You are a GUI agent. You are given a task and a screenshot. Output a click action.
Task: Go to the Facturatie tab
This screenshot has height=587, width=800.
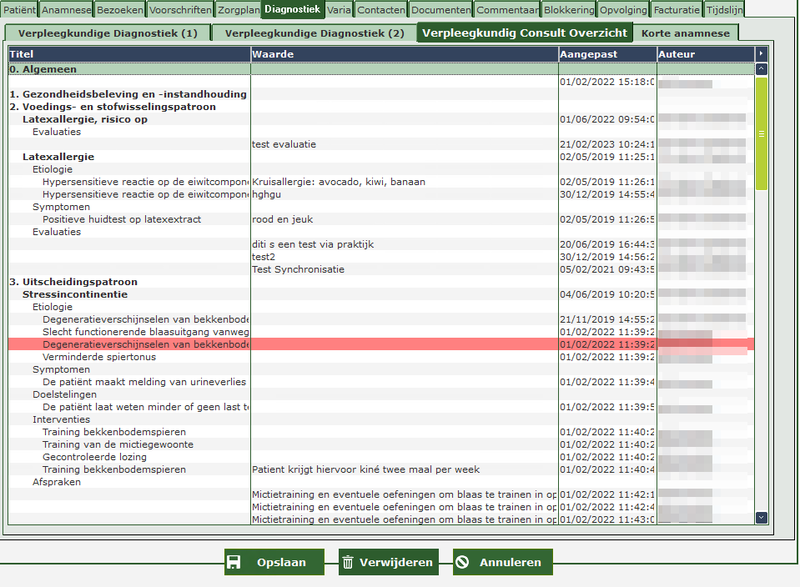click(x=676, y=9)
